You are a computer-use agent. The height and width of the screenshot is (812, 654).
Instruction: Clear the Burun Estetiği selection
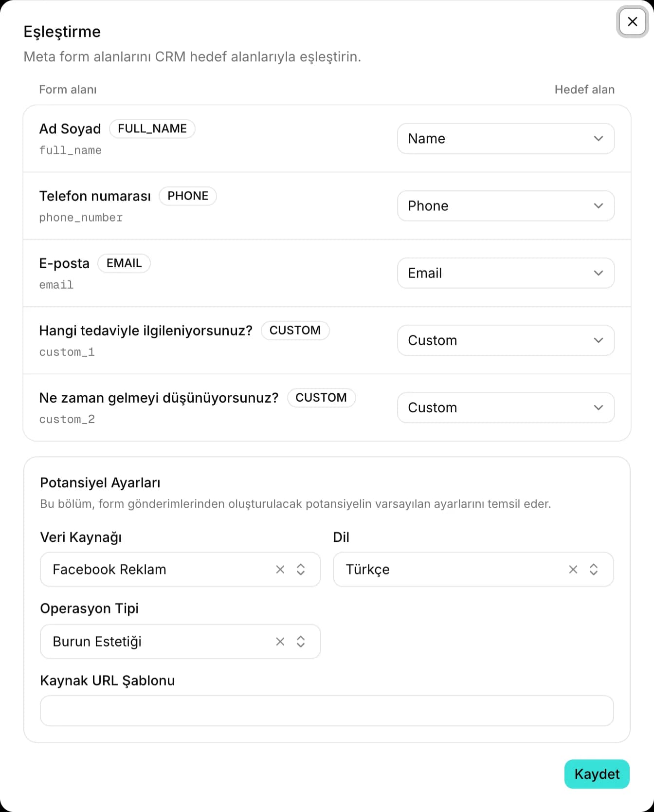point(280,642)
